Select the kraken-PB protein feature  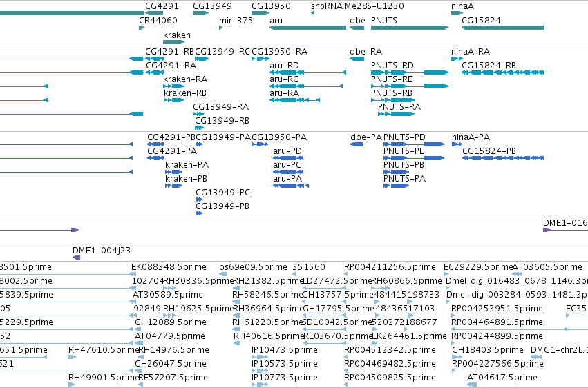(x=173, y=186)
